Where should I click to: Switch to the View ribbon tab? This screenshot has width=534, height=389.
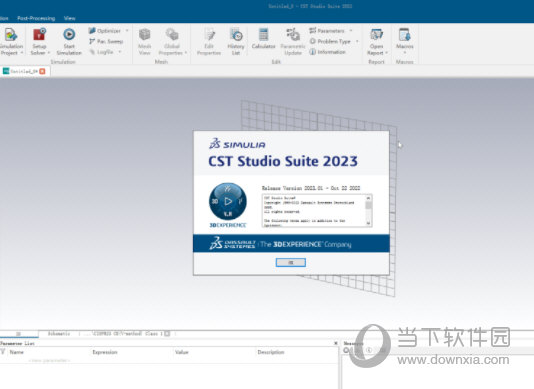(x=69, y=18)
